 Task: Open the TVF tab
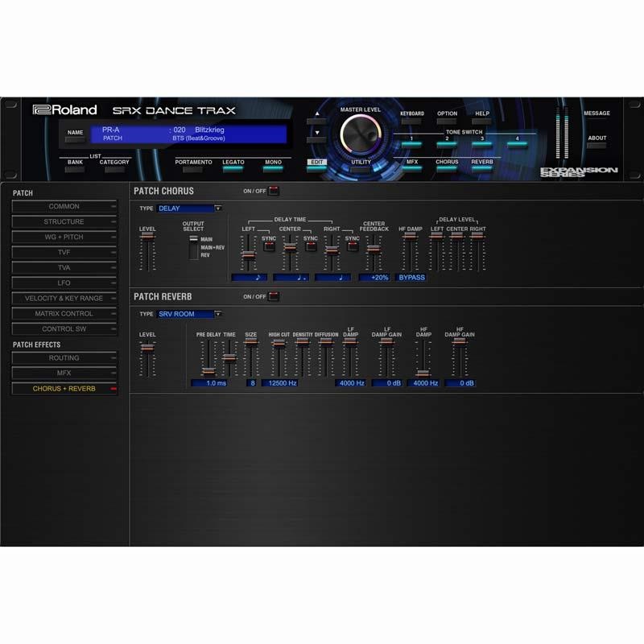64,252
